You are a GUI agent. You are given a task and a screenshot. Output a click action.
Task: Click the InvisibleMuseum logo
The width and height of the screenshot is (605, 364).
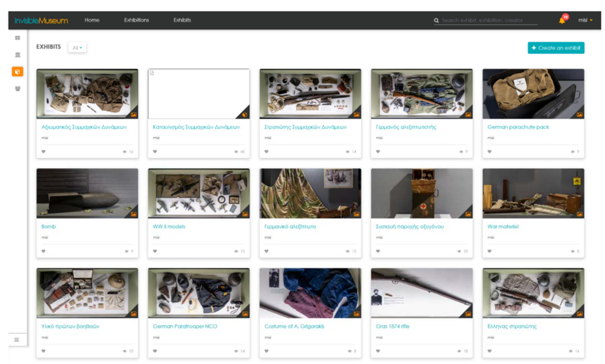click(x=41, y=20)
